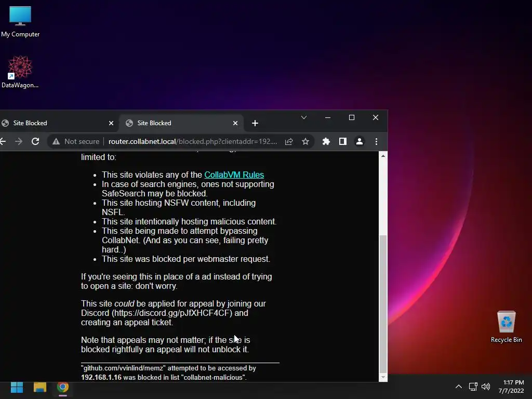Click the "collabnet-malicious" list name text

point(214,377)
